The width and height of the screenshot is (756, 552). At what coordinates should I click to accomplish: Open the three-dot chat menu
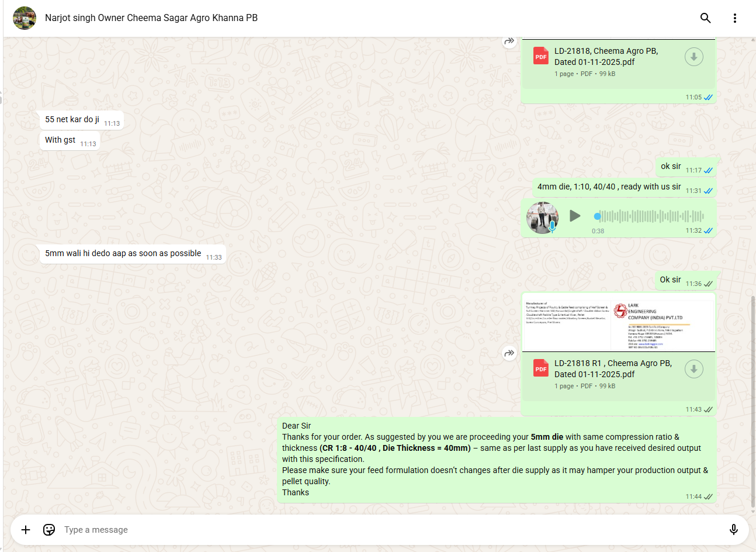point(734,18)
